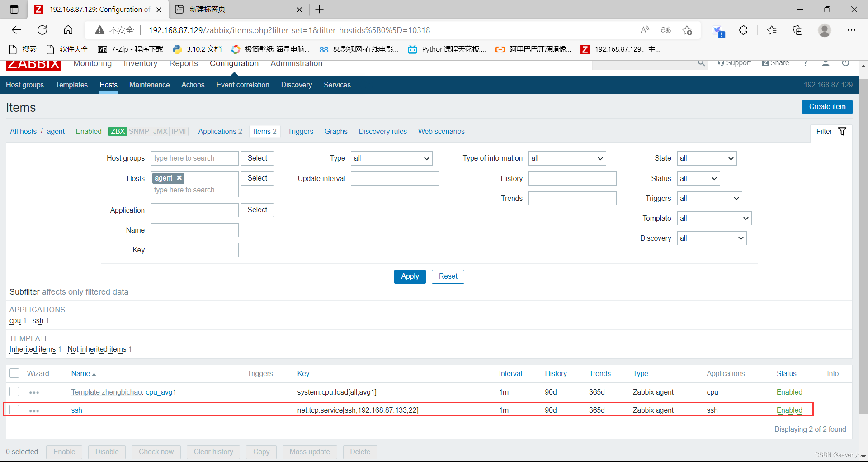Image resolution: width=868 pixels, height=462 pixels.
Task: Go to Host groups submenu
Action: pyautogui.click(x=25, y=85)
